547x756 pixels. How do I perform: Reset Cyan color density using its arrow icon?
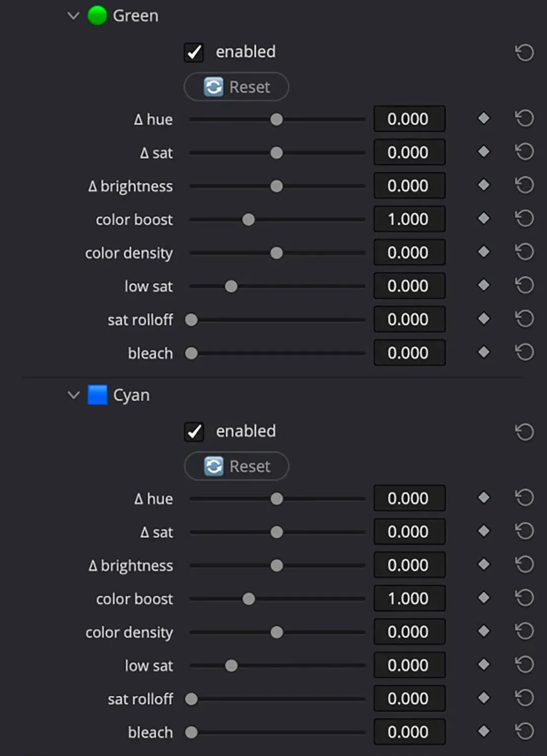pyautogui.click(x=524, y=631)
